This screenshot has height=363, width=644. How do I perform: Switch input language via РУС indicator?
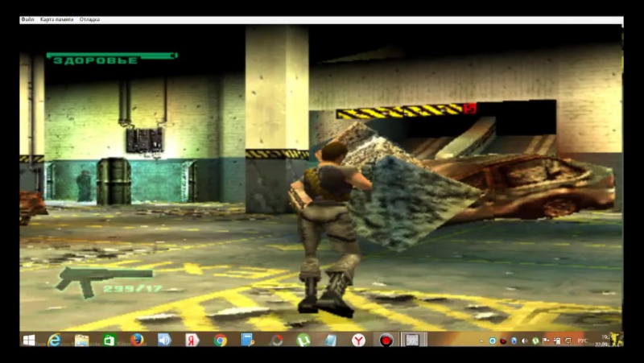tap(581, 341)
